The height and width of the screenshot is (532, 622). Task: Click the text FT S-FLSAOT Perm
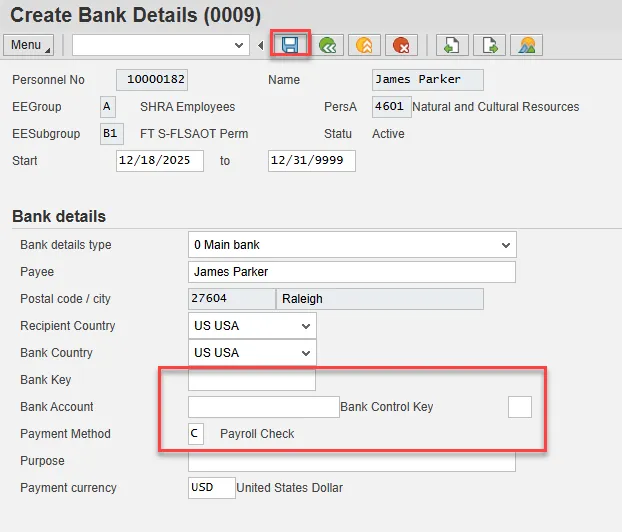tap(194, 134)
